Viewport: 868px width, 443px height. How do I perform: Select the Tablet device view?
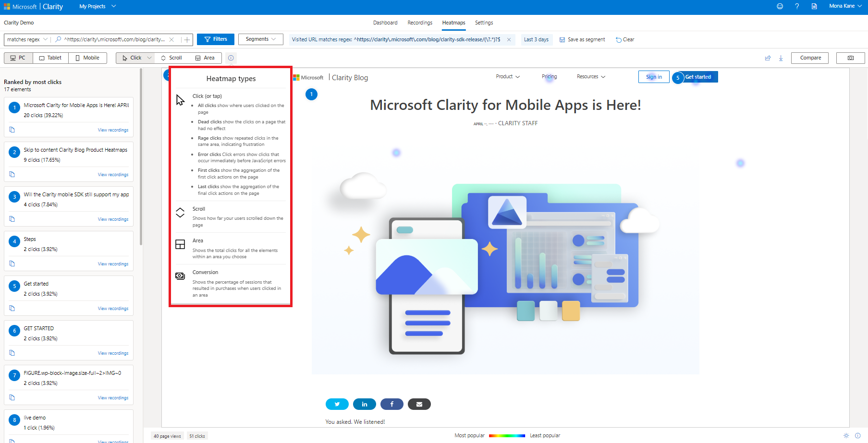[x=50, y=58]
